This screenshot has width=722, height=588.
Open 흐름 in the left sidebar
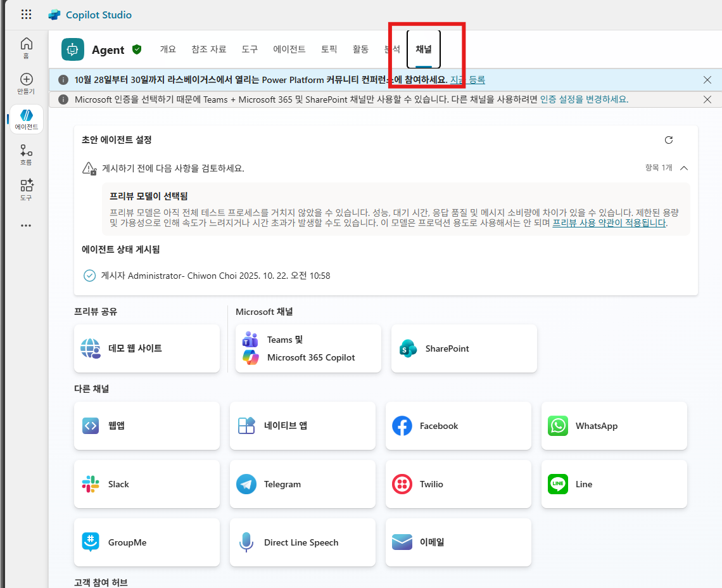pyautogui.click(x=26, y=155)
